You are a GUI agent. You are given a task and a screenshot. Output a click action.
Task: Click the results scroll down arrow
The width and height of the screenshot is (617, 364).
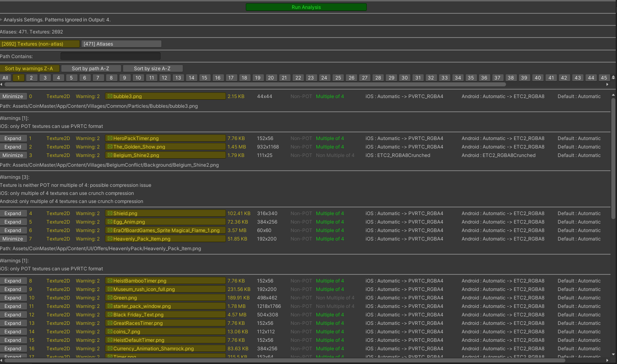pyautogui.click(x=613, y=354)
